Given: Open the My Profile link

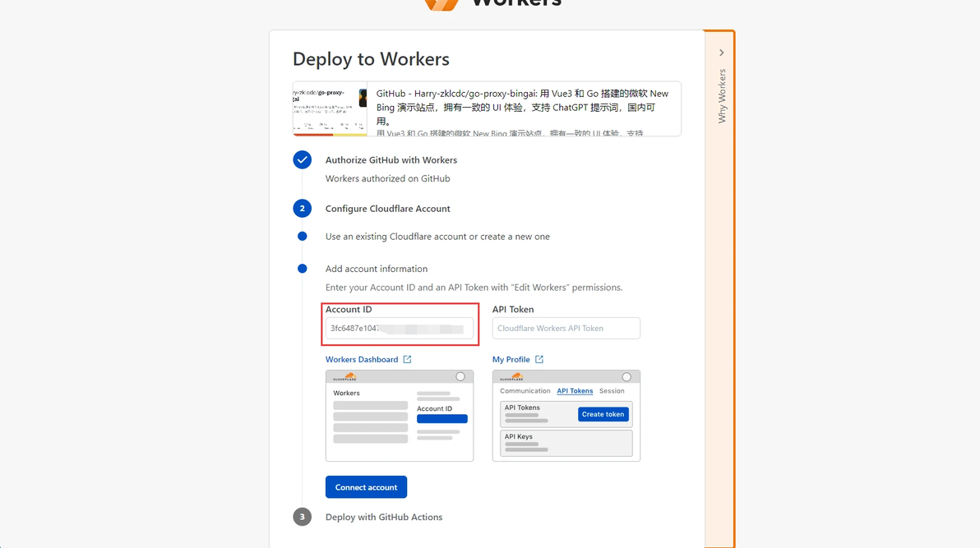Looking at the screenshot, I should (x=511, y=359).
